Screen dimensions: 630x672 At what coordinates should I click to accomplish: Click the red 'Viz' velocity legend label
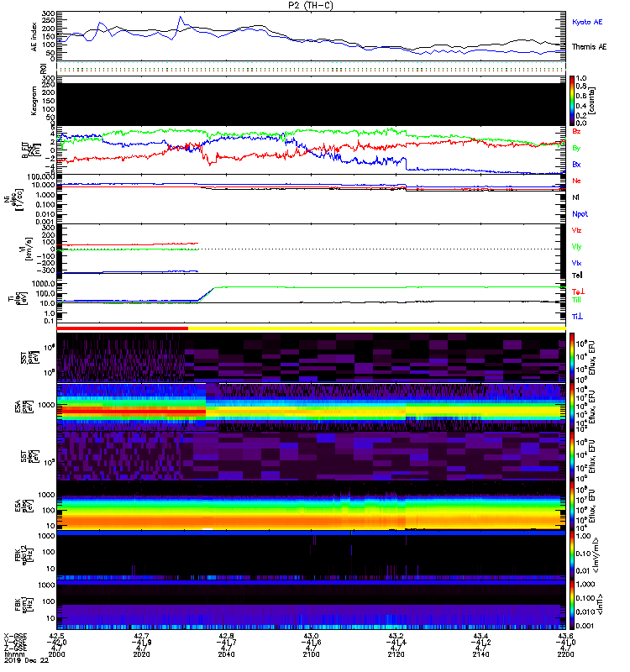point(576,230)
